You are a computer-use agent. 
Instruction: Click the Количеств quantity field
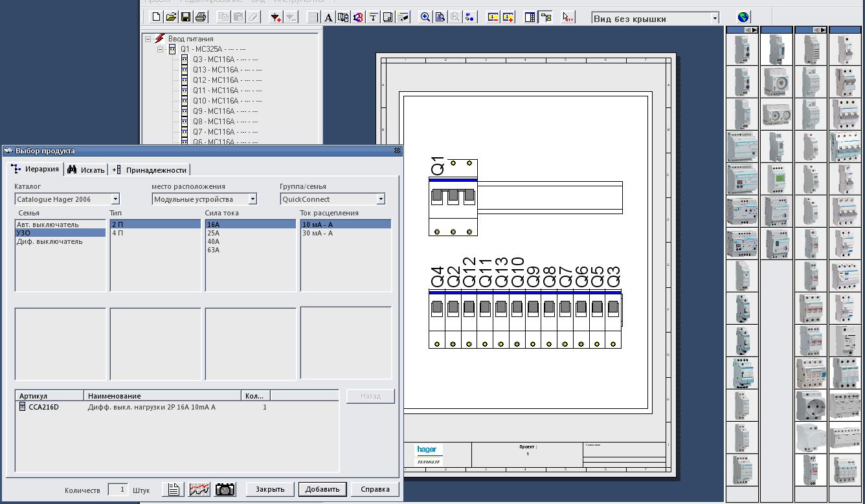[x=118, y=490]
